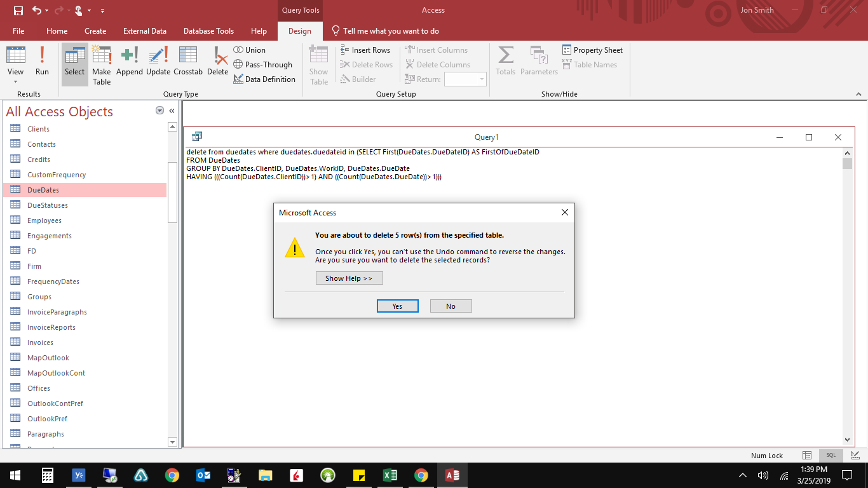Open the File tab
Image resolution: width=868 pixels, height=488 pixels.
pyautogui.click(x=18, y=30)
